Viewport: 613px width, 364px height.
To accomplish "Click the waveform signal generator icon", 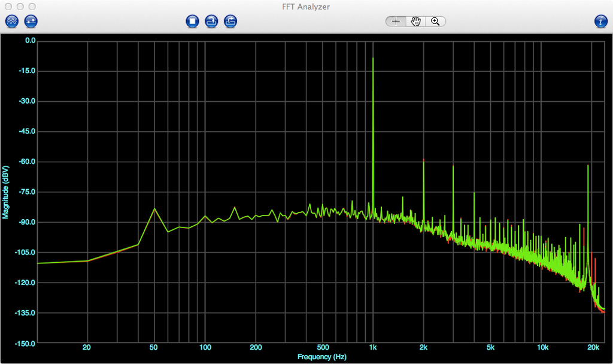I will 13,22.
